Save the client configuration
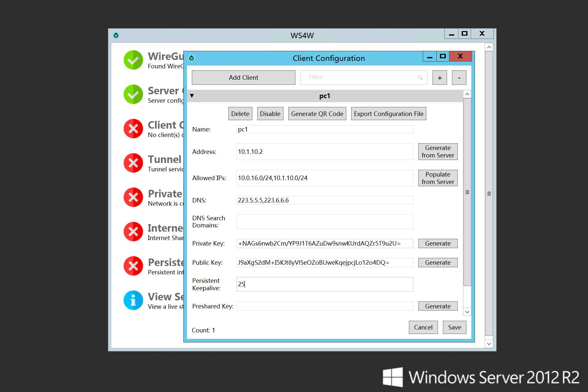The width and height of the screenshot is (588, 392). (x=454, y=327)
